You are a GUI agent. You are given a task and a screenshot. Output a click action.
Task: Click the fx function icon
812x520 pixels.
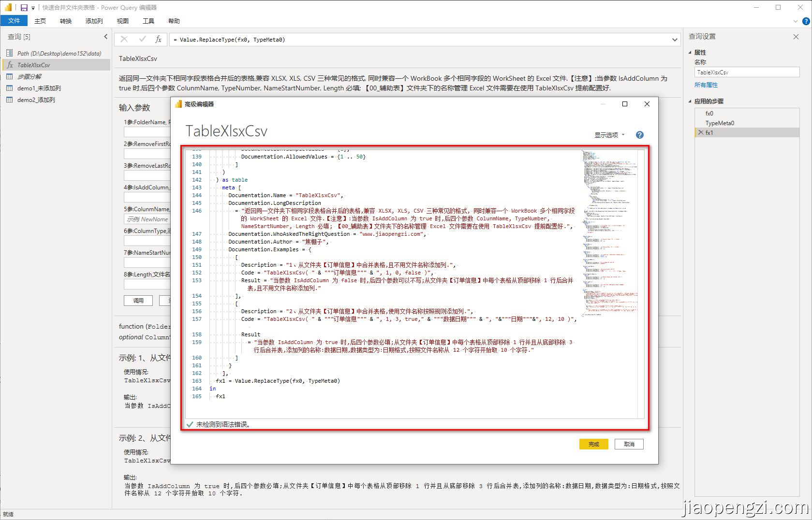158,40
